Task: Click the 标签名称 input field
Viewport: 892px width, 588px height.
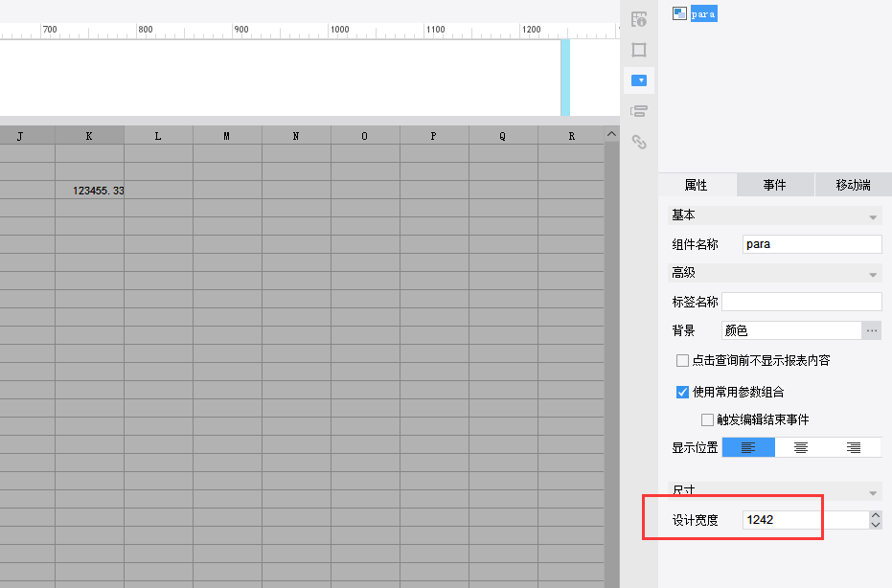Action: click(802, 302)
